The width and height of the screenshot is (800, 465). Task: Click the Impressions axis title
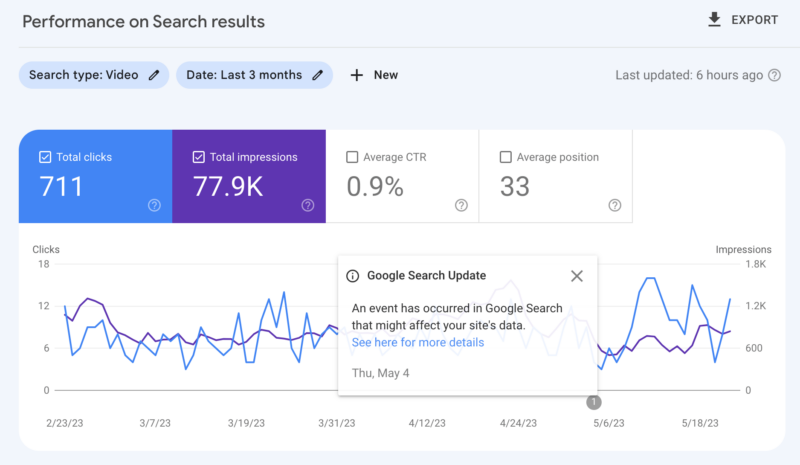(x=743, y=250)
